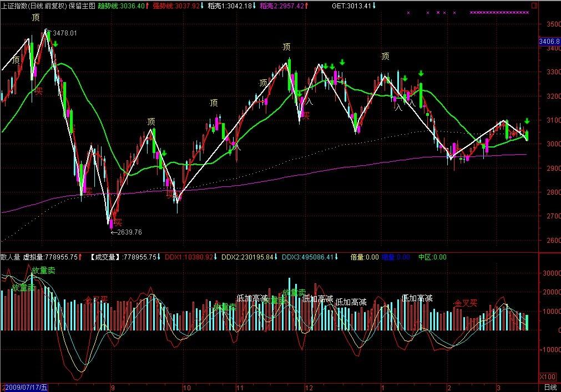Click the green down arrow beside 3478.01
561x392 pixels.
pos(55,44)
